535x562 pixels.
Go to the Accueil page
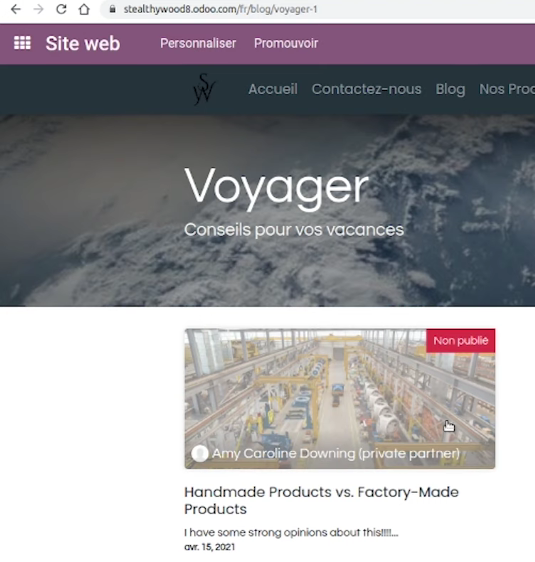273,89
